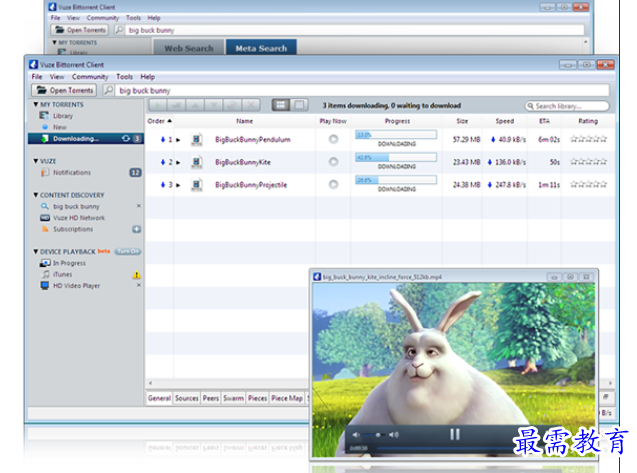Open the big buck bunny search entry
The width and height of the screenshot is (637, 473).
76,206
